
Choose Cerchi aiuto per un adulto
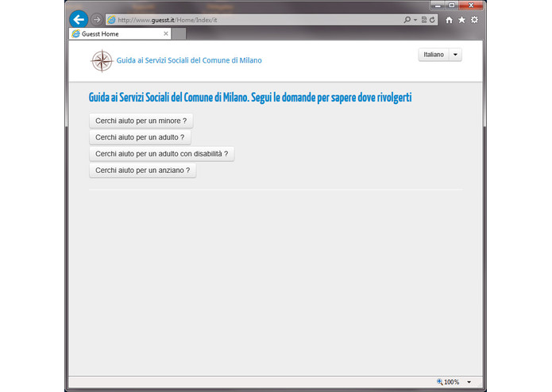pyautogui.click(x=140, y=137)
